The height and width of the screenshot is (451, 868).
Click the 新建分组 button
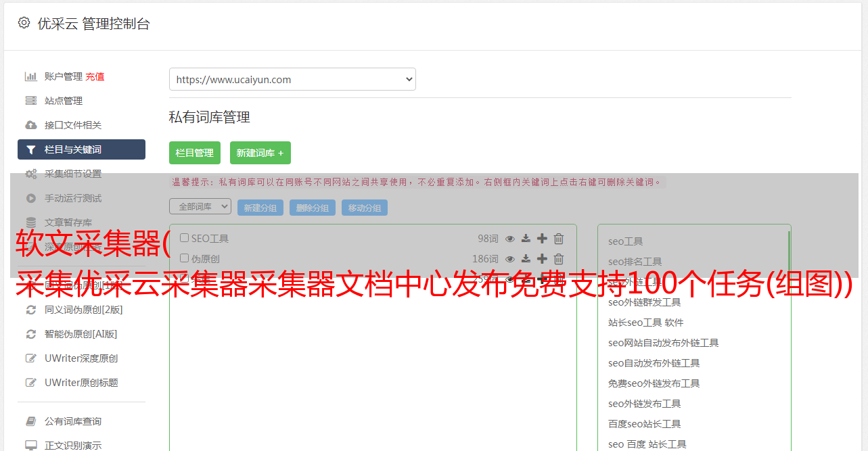260,208
